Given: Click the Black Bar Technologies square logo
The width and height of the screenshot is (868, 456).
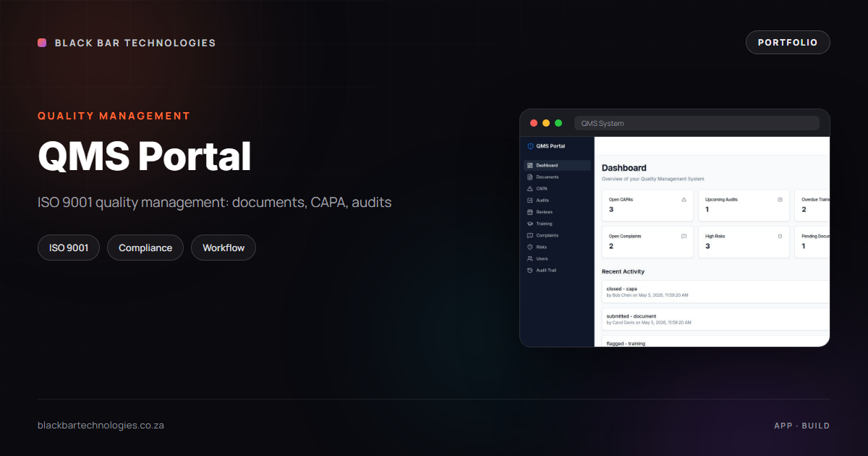Looking at the screenshot, I should tap(42, 43).
